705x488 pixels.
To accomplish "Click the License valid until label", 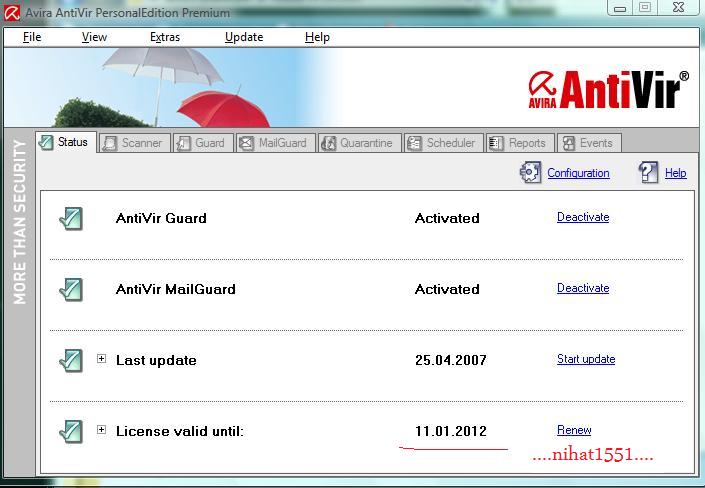I will pyautogui.click(x=179, y=432).
